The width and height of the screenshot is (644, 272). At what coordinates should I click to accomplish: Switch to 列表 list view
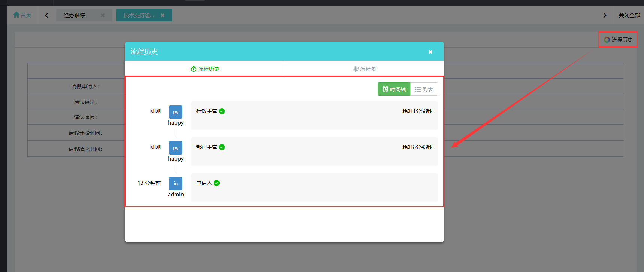[424, 89]
